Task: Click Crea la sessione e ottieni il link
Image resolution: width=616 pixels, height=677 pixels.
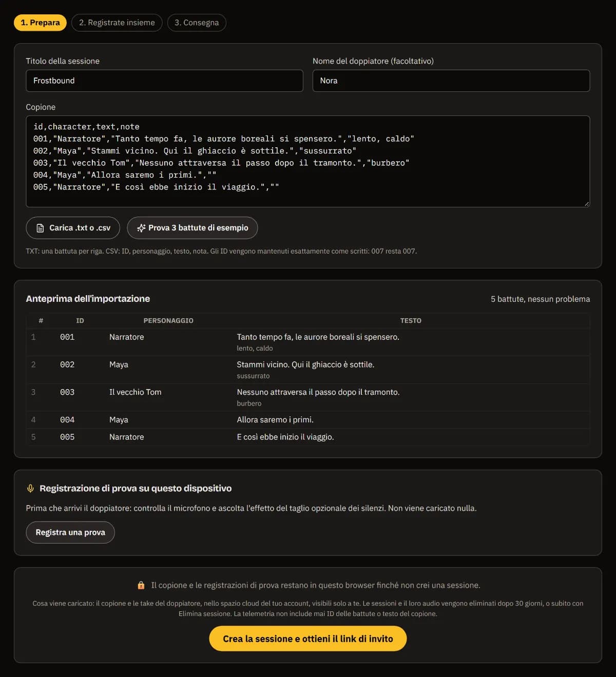Action: tap(308, 639)
